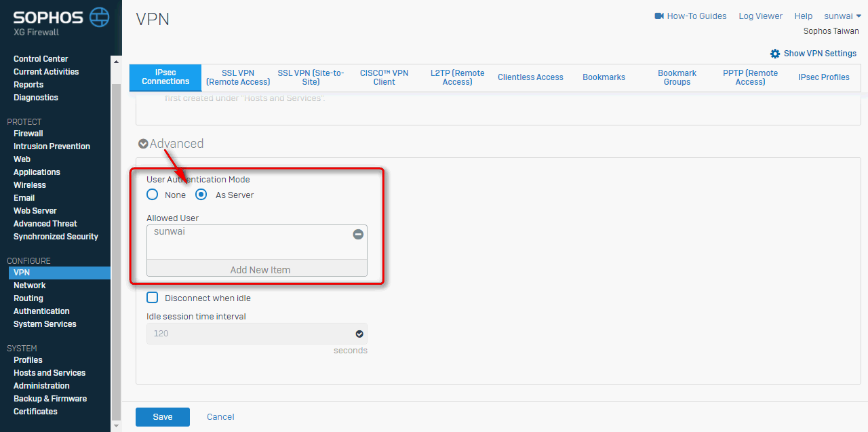Go to Web in sidebar
The width and height of the screenshot is (868, 432).
click(22, 159)
